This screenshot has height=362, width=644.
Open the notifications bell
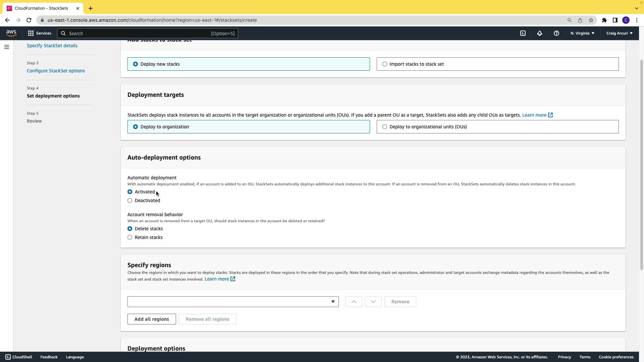pyautogui.click(x=540, y=33)
